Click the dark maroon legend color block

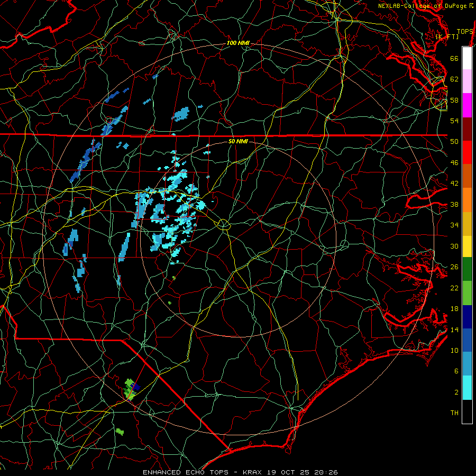(x=467, y=130)
